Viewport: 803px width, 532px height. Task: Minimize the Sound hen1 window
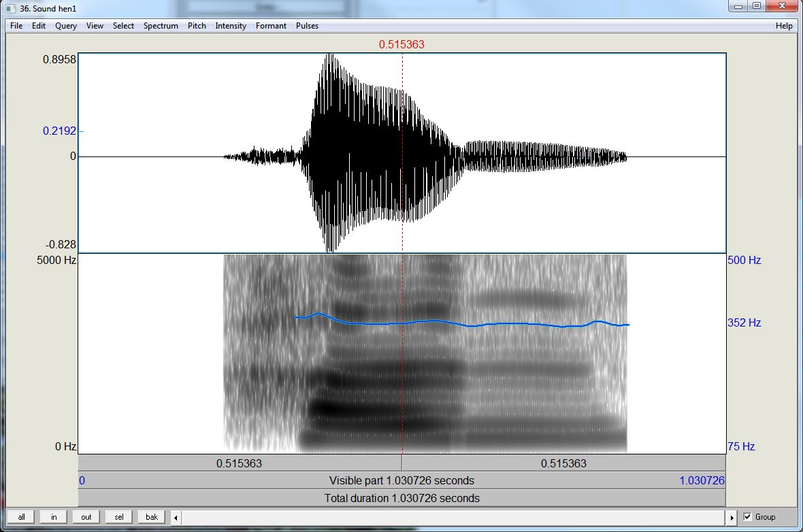click(x=738, y=7)
